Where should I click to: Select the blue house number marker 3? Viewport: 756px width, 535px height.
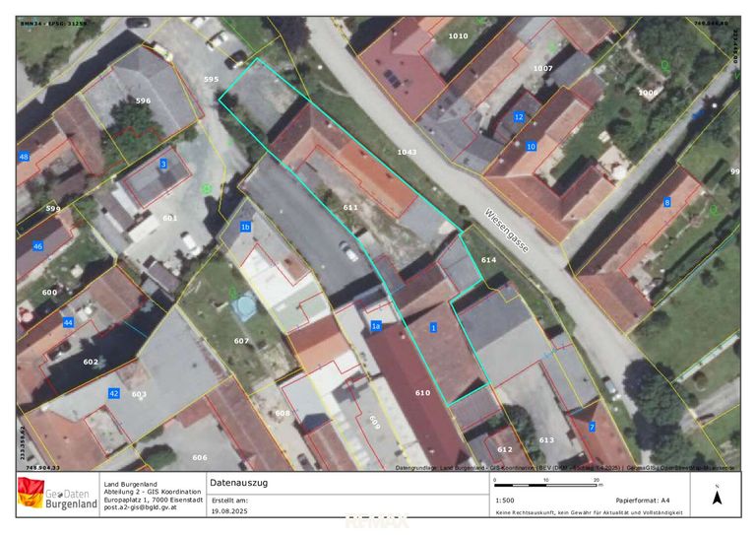coord(163,164)
